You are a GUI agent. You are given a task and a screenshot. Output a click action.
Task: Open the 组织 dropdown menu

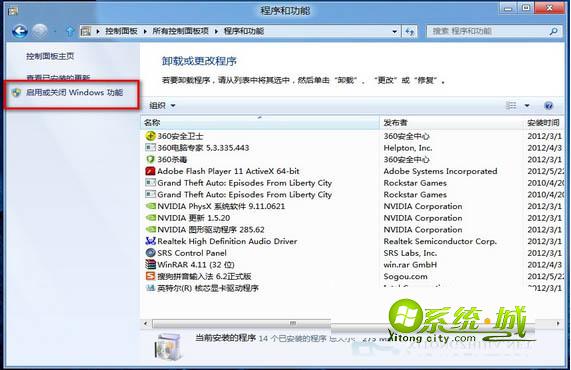[x=162, y=106]
